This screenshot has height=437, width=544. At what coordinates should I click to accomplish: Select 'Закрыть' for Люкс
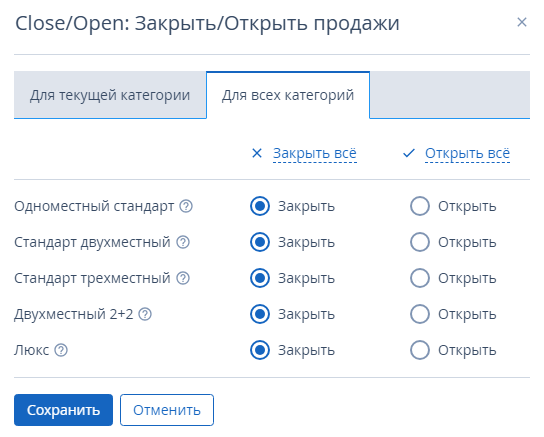(x=260, y=350)
